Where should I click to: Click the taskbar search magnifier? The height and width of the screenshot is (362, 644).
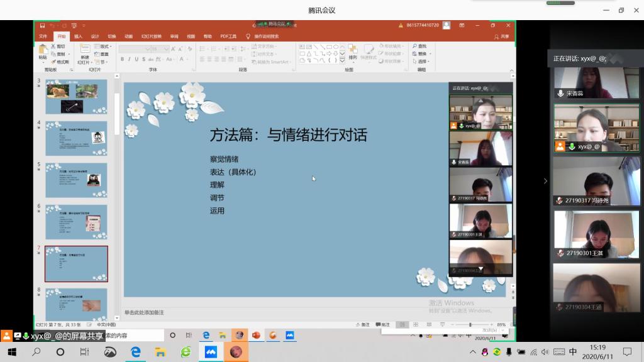[36, 352]
